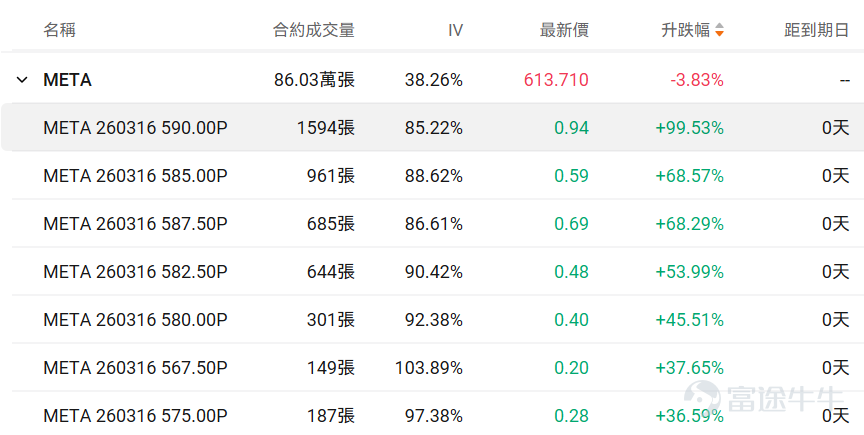
Task: Click 0天 expiry in 582.50P row
Action: point(836,272)
